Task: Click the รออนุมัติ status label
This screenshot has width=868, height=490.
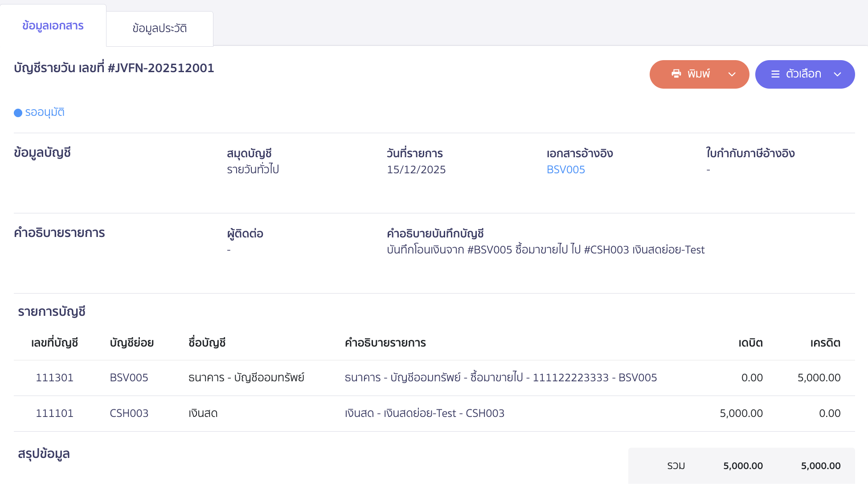Action: coord(45,112)
